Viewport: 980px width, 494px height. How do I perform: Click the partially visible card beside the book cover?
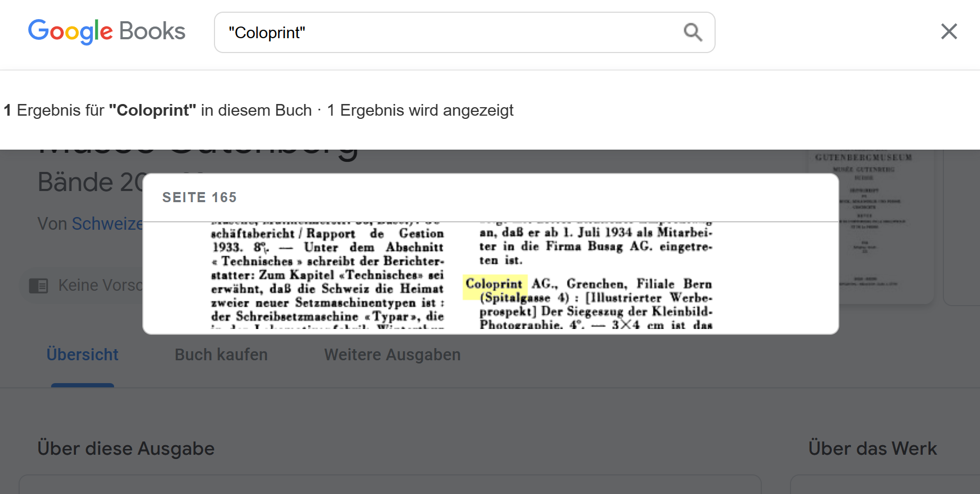pyautogui.click(x=961, y=228)
